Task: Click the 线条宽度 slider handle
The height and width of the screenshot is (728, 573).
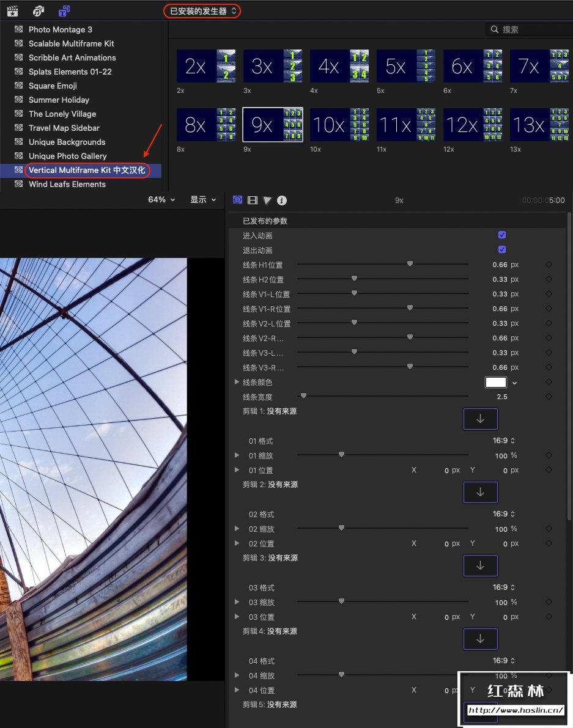Action: pyautogui.click(x=303, y=395)
